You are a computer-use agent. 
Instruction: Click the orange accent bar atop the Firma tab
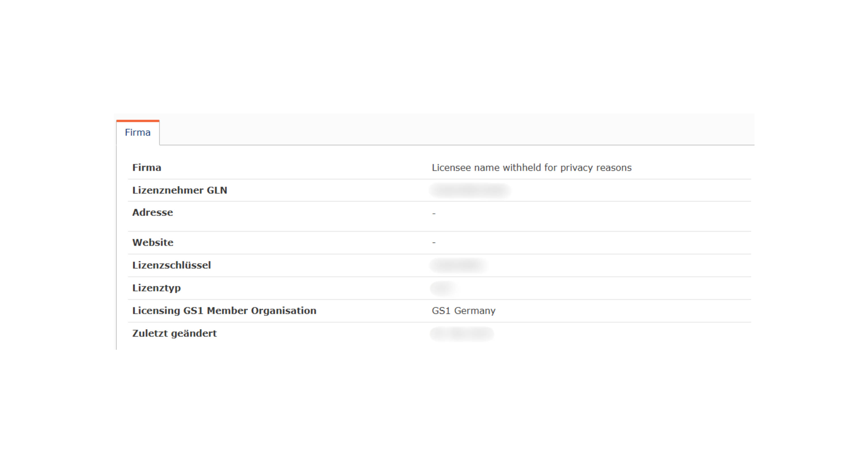pos(137,121)
